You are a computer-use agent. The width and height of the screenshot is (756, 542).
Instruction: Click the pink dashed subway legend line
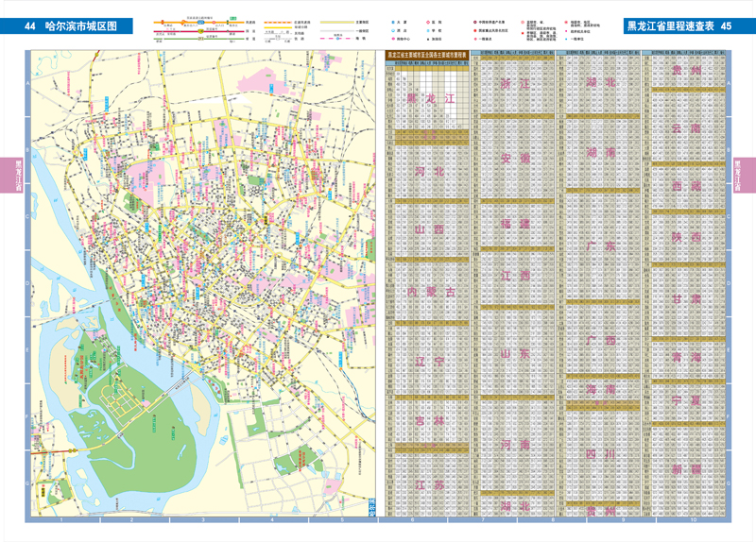[337, 39]
